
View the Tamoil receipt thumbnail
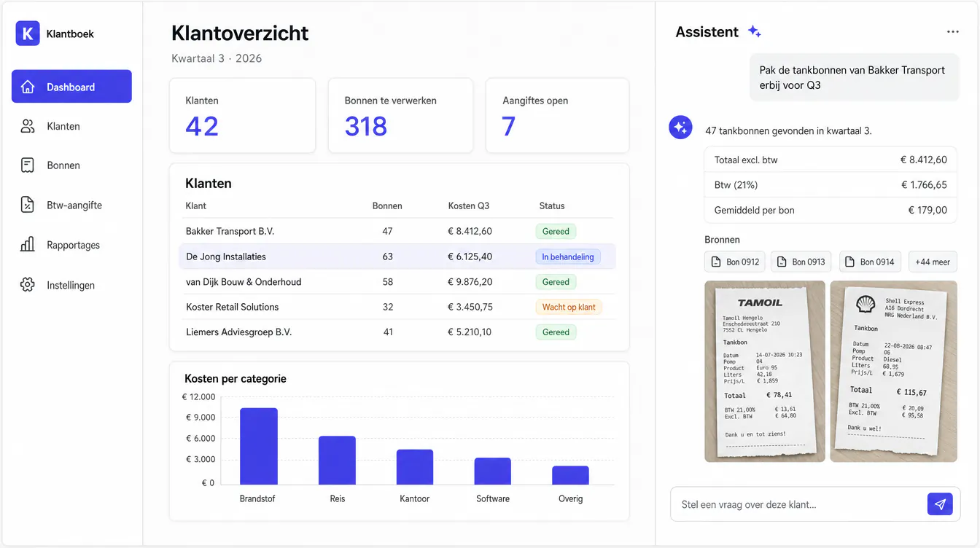(765, 372)
